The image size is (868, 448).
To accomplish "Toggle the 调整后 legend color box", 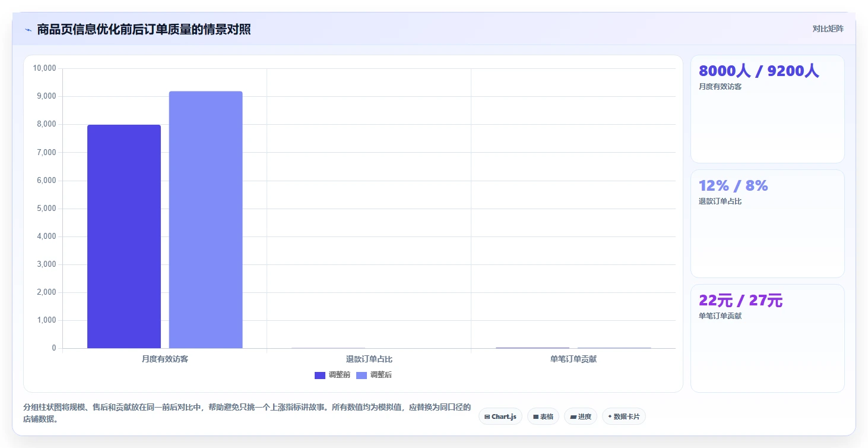I will [361, 375].
